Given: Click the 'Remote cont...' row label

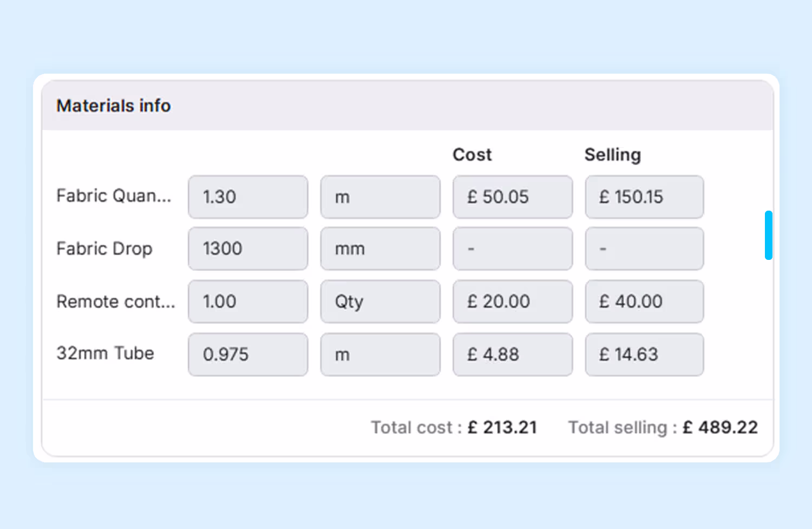Looking at the screenshot, I should 116,302.
